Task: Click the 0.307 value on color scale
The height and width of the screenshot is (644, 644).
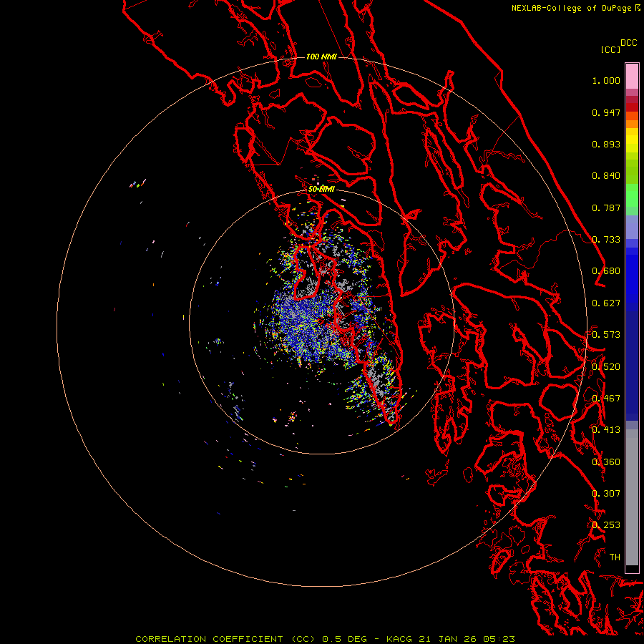Action: [x=606, y=494]
